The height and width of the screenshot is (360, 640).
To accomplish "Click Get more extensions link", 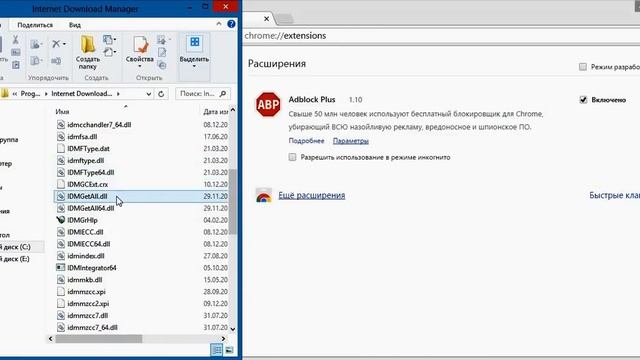I will pos(312,195).
